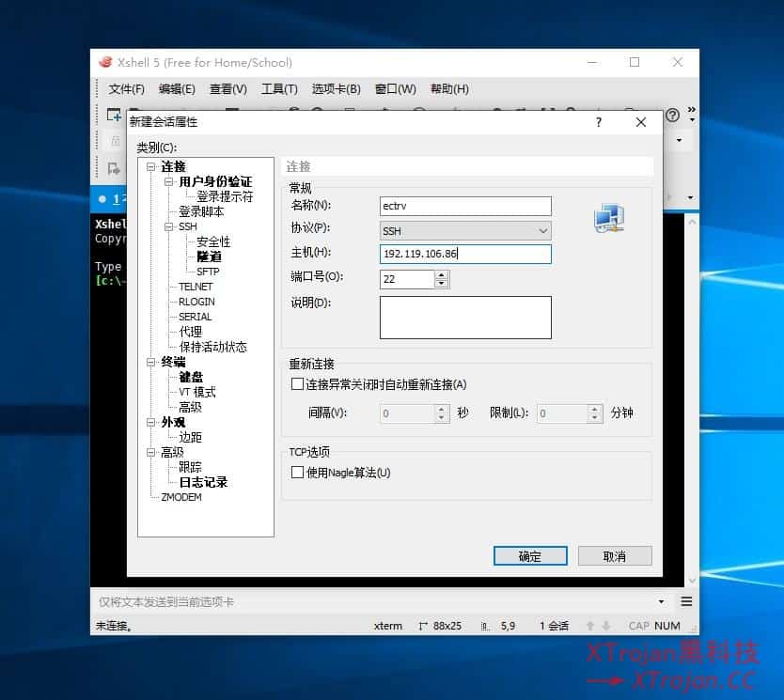The height and width of the screenshot is (700, 784).
Task: Click the 未连接 status bar text
Action: [x=114, y=626]
